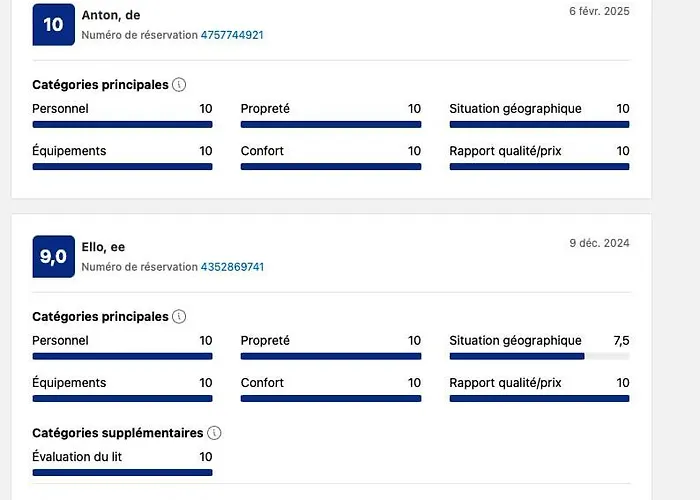Click Situation géographique bar rated 7,5
Image resolution: width=700 pixels, height=500 pixels.
point(539,356)
